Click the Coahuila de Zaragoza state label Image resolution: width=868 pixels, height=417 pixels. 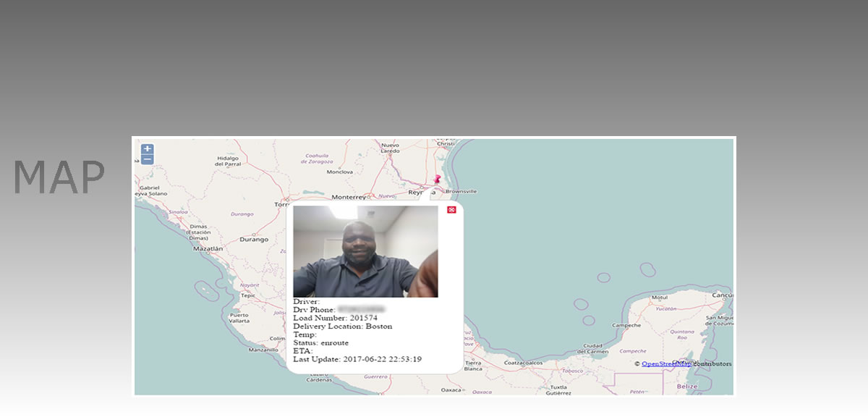[x=318, y=158]
